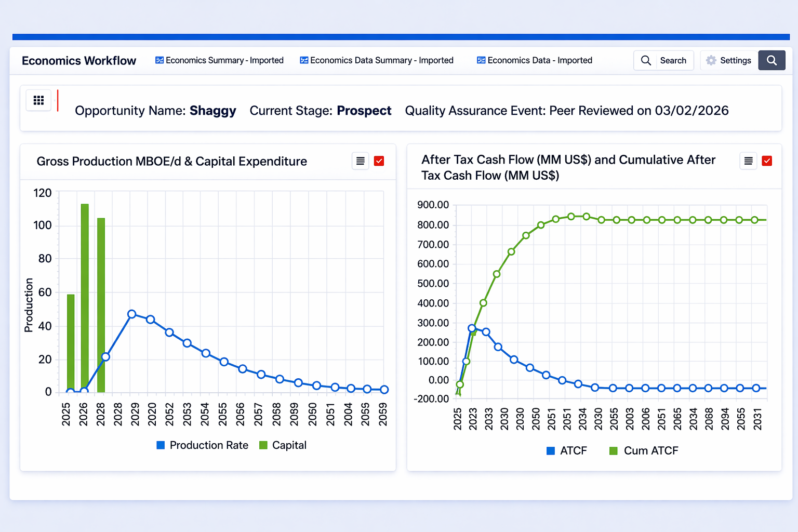
Task: Toggle the red checkbox on After Tax Cash Flow chart
Action: [x=767, y=161]
